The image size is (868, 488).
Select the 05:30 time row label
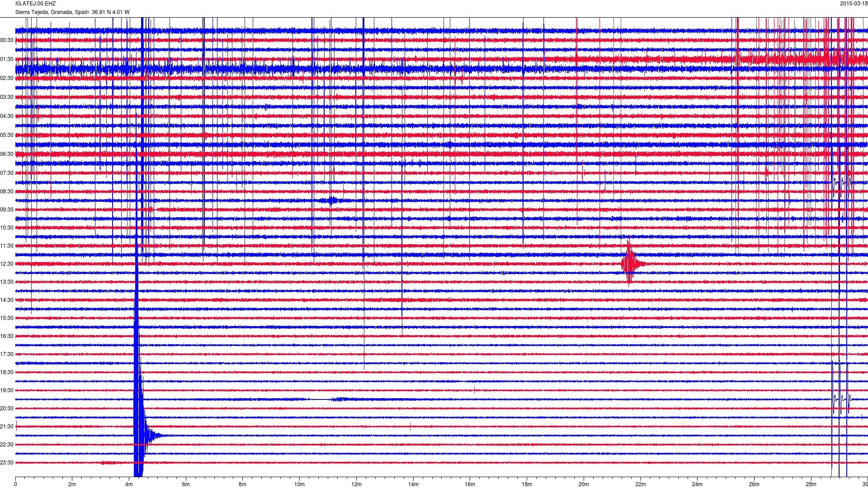pyautogui.click(x=7, y=135)
